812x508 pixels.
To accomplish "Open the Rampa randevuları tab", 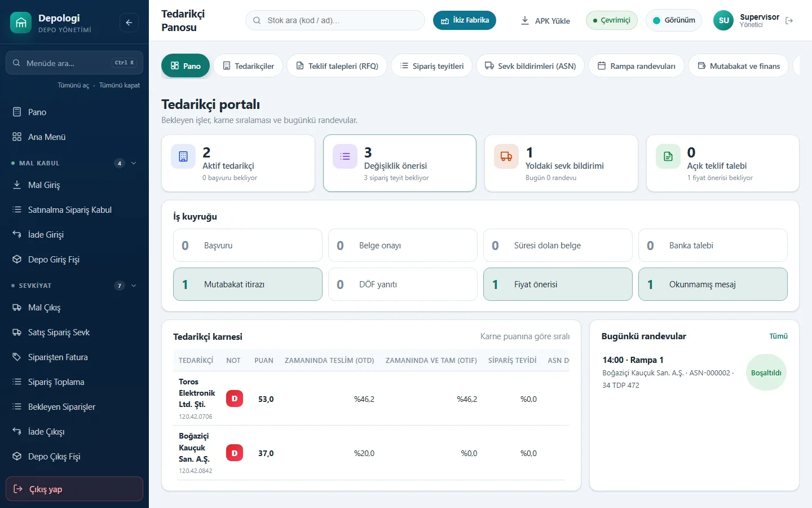I will [x=636, y=65].
